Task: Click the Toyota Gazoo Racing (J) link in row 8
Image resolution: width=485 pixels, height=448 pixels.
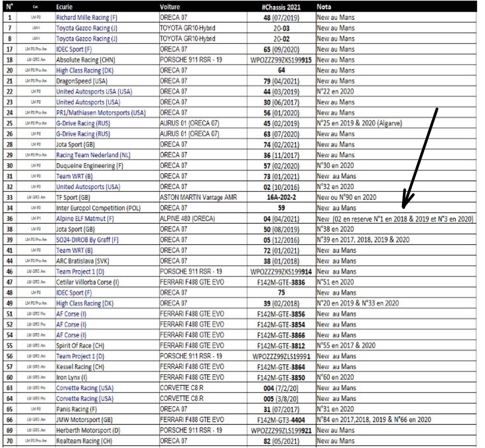Action: tap(87, 39)
